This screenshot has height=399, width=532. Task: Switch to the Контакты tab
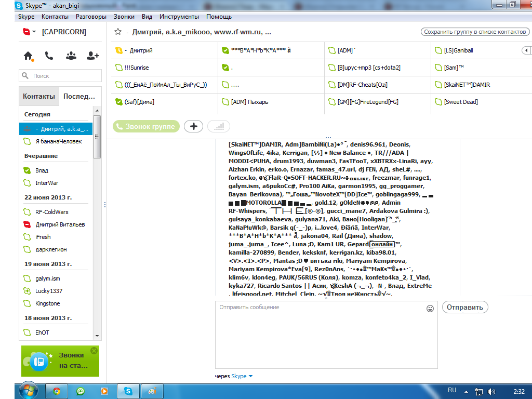point(38,96)
